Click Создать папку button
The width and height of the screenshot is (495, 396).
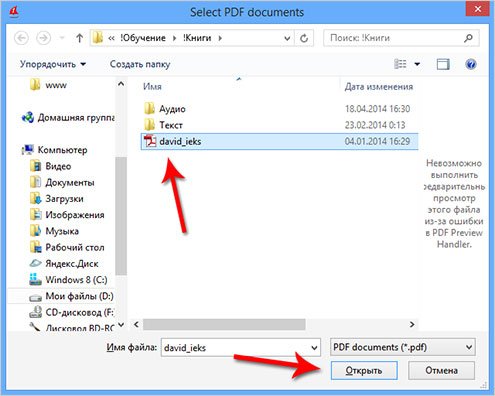pos(140,64)
